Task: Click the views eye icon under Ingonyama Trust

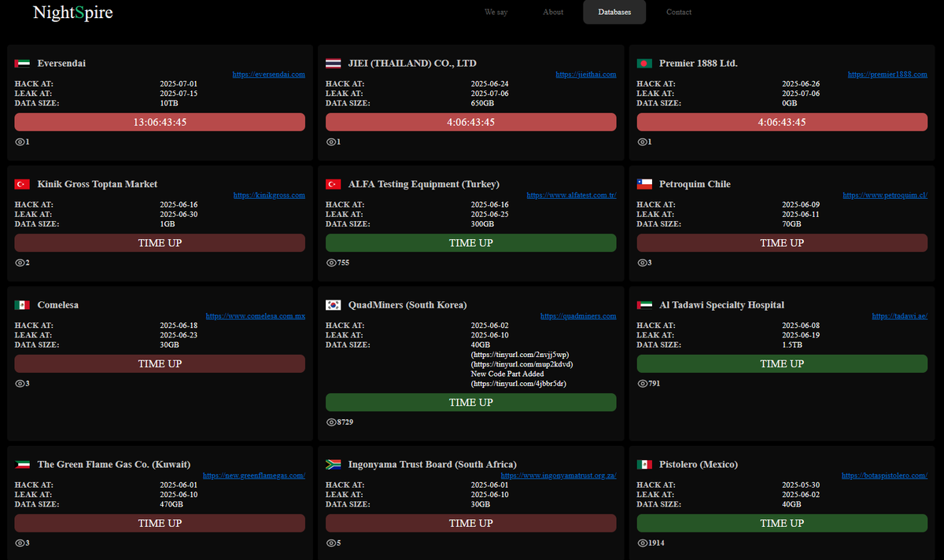Action: click(331, 543)
